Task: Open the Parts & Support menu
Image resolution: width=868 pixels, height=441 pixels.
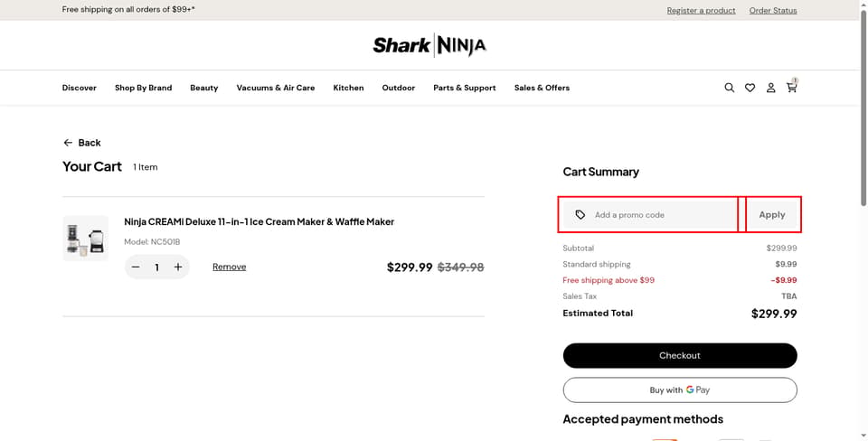Action: pyautogui.click(x=465, y=88)
